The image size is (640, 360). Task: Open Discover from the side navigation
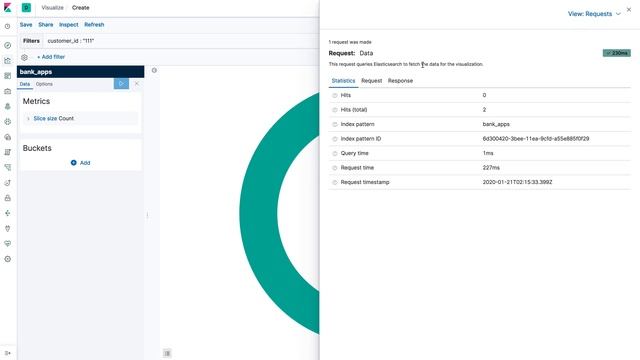point(7,45)
